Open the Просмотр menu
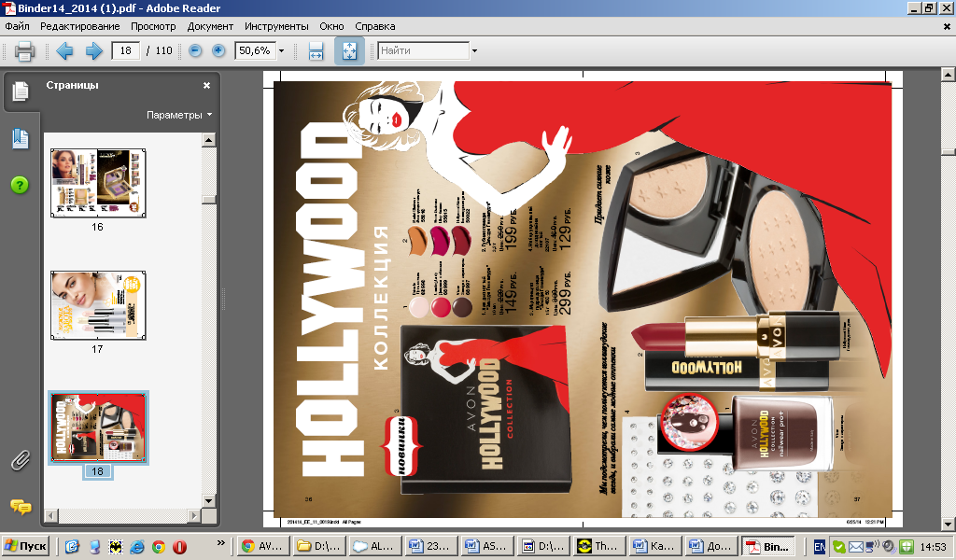 [x=153, y=26]
